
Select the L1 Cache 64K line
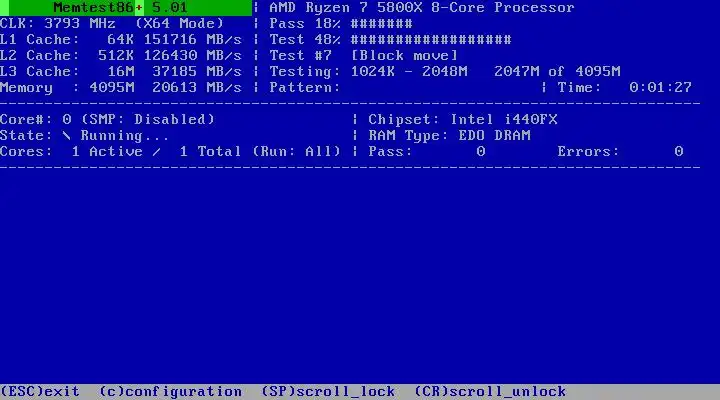coord(121,39)
